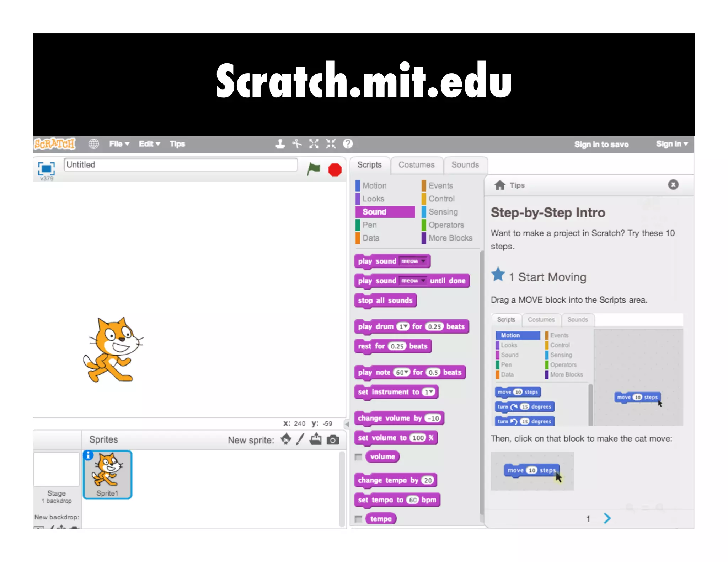This screenshot has height=562, width=728.
Task: Click the Scratch logo
Action: pyautogui.click(x=54, y=144)
